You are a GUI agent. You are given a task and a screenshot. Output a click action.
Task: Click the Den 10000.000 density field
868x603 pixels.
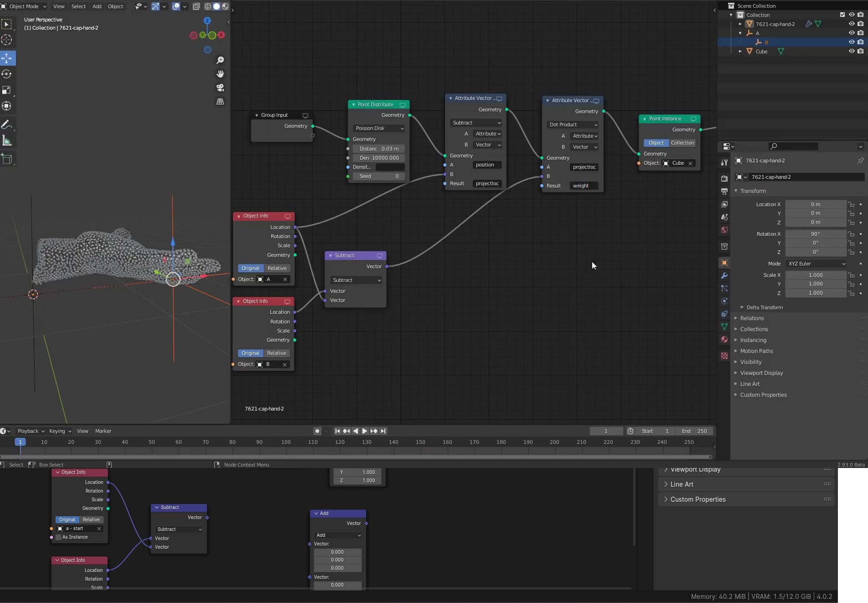click(x=379, y=158)
